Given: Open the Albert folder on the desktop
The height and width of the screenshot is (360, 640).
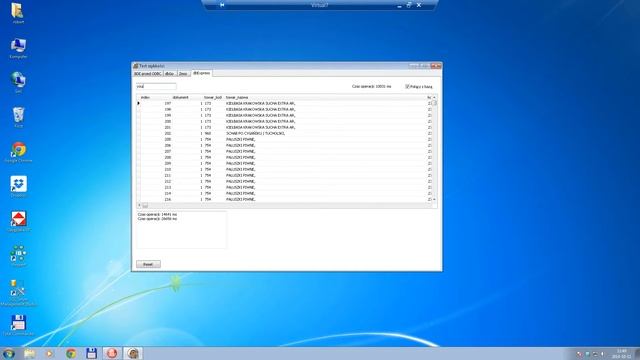Looking at the screenshot, I should pos(18,13).
